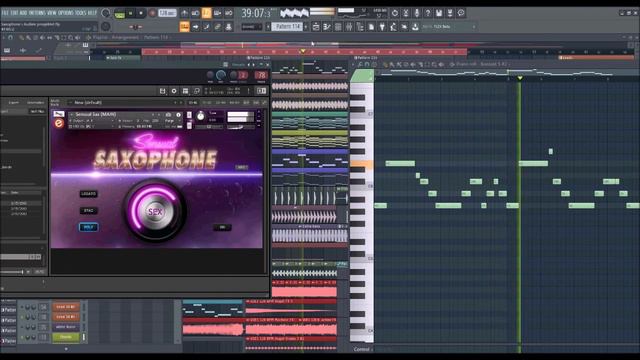Open the FILE menu
Viewport: 640px width, 360px height.
[x=5, y=13]
